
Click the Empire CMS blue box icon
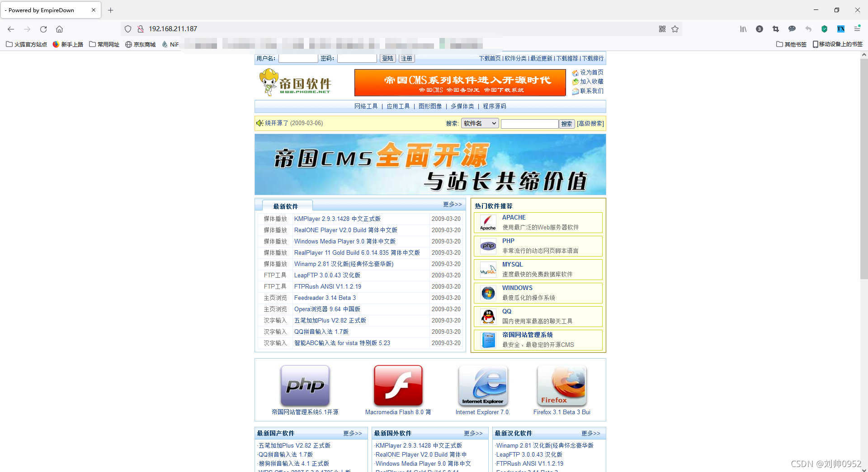tap(488, 340)
